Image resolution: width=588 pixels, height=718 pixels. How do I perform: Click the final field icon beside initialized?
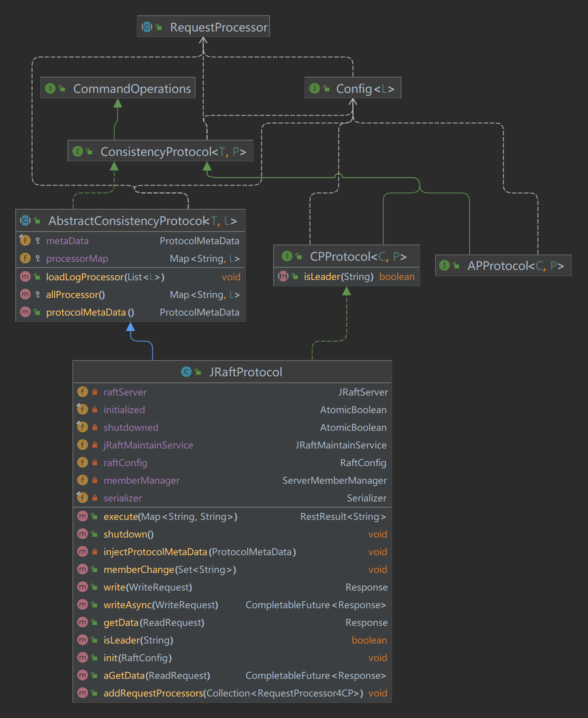82,409
